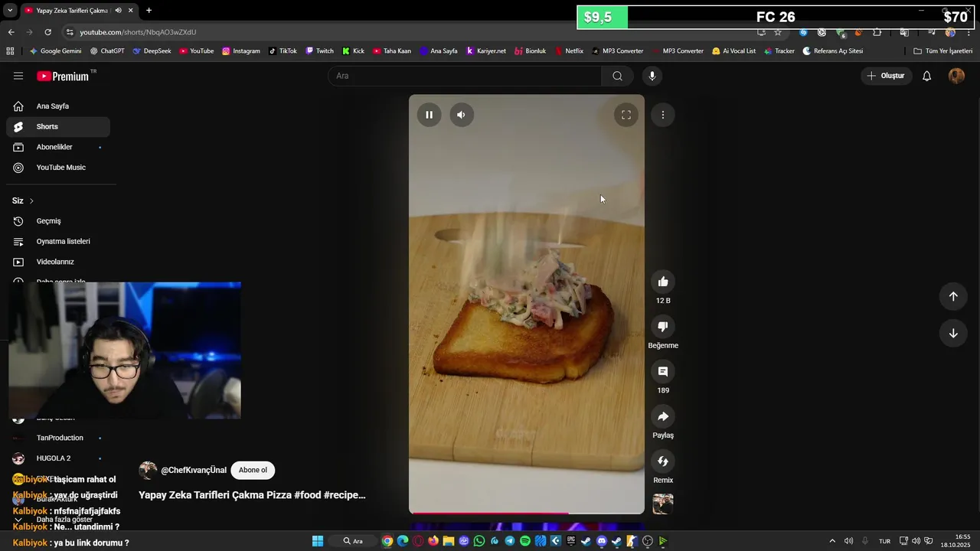
Task: Reload the page in browser
Action: 47,32
